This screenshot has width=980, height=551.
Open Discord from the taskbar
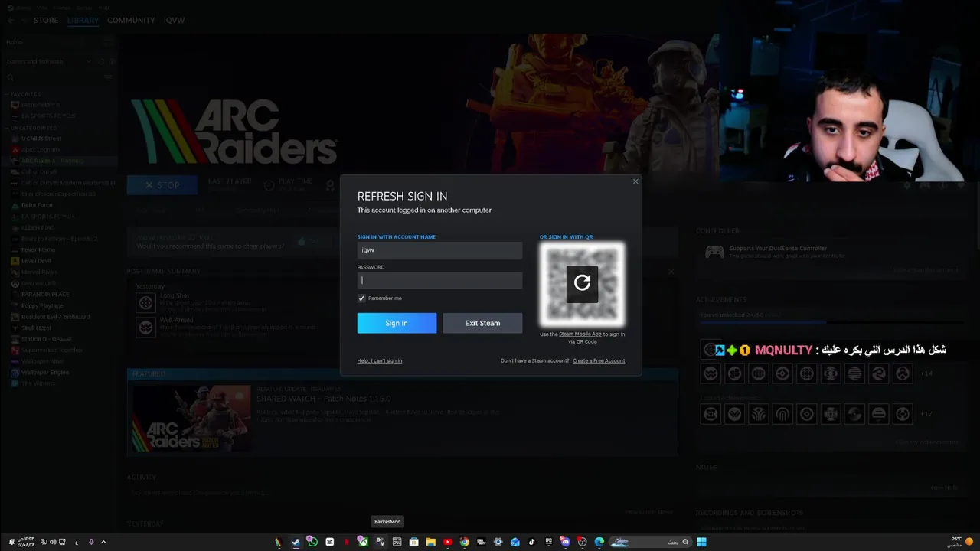tap(566, 542)
